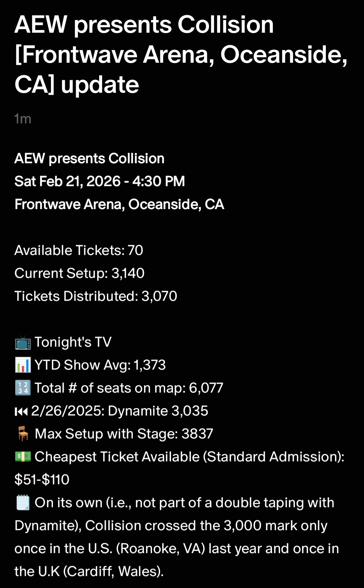Click the television emoji beside Tonight's TV
This screenshot has width=364, height=588.
(x=23, y=342)
